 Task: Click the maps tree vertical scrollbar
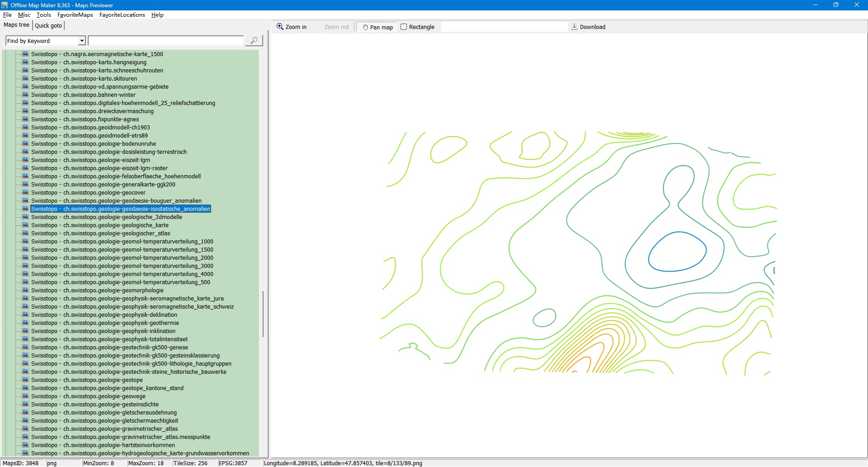click(263, 314)
